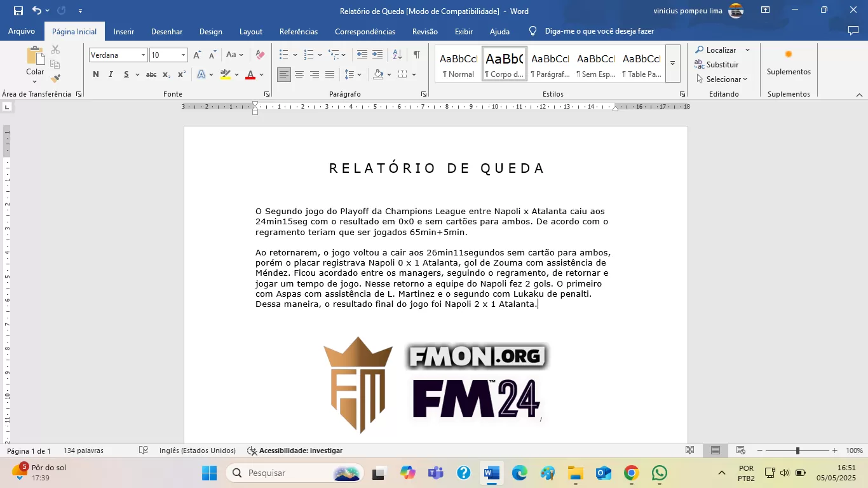Click the Localizar button
868x488 pixels.
pos(715,50)
